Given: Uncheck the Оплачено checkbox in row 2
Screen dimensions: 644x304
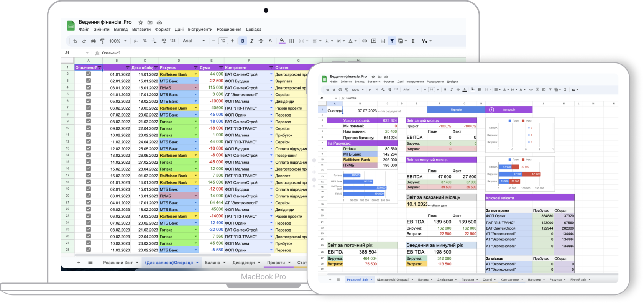Looking at the screenshot, I should coord(89,74).
